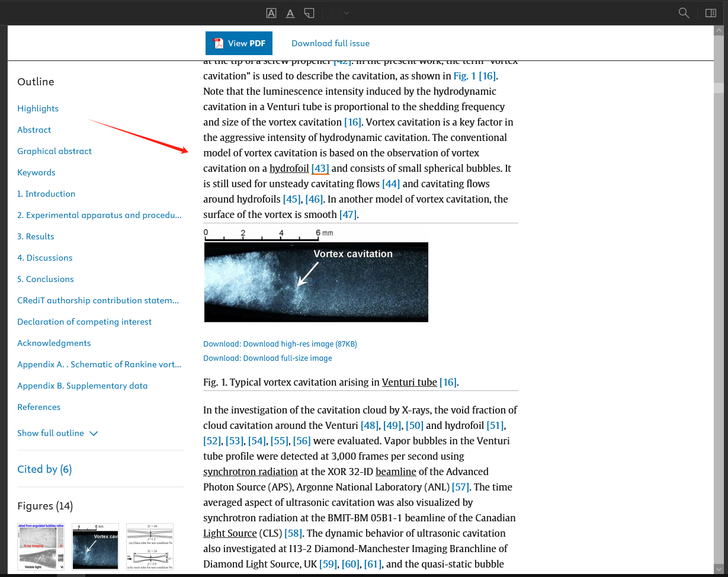Jump to References in outline
728x577 pixels.
[x=39, y=407]
